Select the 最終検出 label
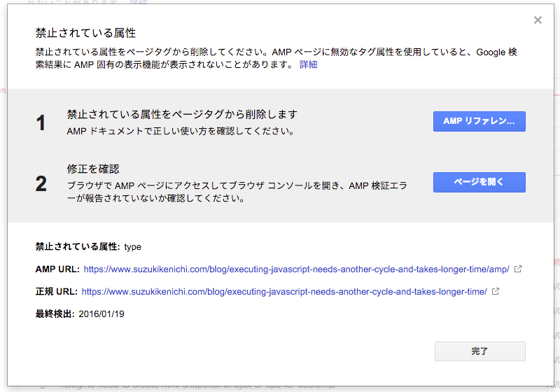Image resolution: width=560 pixels, height=392 pixels. point(55,314)
